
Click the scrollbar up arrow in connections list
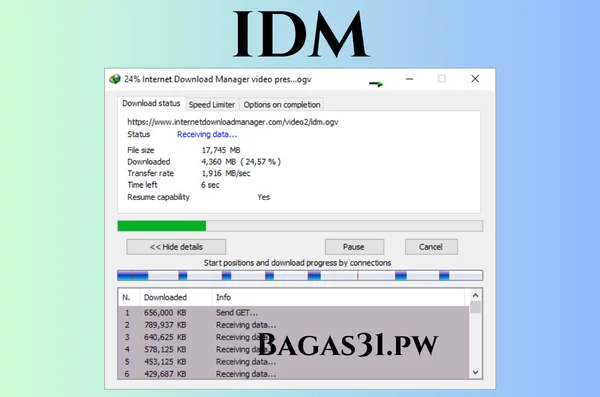click(476, 295)
